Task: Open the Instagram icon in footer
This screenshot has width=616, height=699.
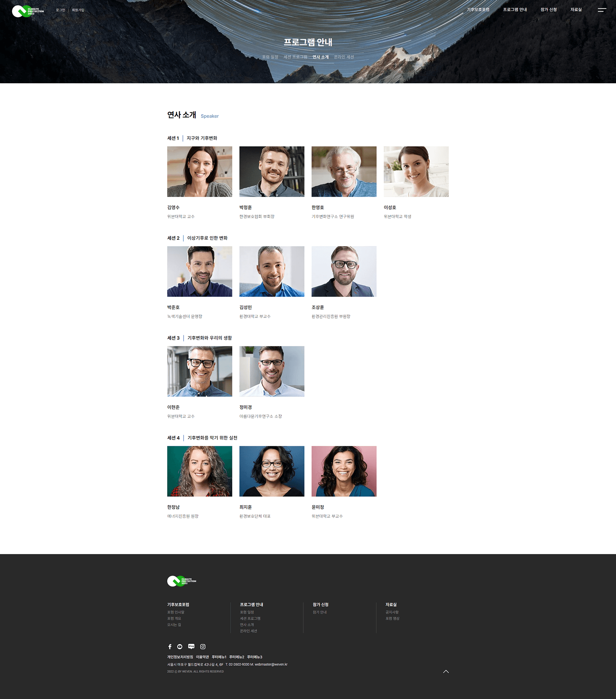Action: click(x=203, y=646)
